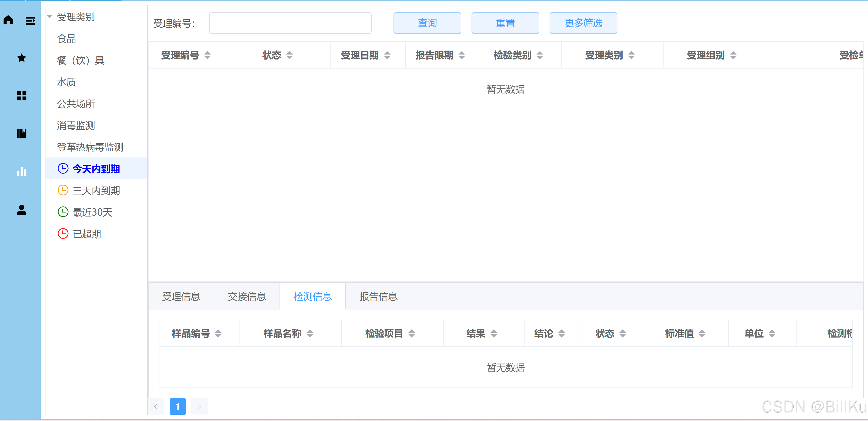Sort by 报告限期 column arrows
This screenshot has height=421, width=868.
pos(462,55)
